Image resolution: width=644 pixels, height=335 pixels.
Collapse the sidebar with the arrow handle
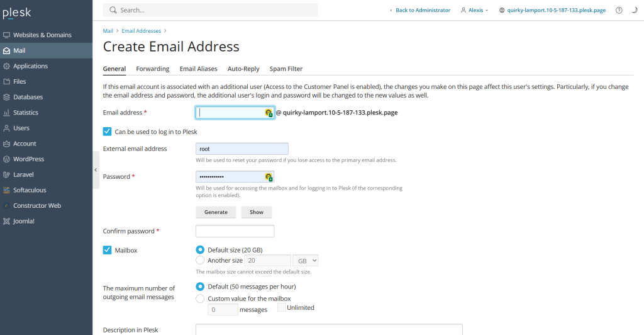(x=96, y=170)
